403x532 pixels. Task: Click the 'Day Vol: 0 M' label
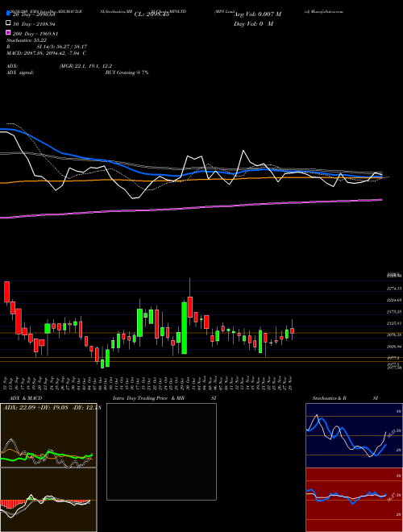click(x=253, y=23)
